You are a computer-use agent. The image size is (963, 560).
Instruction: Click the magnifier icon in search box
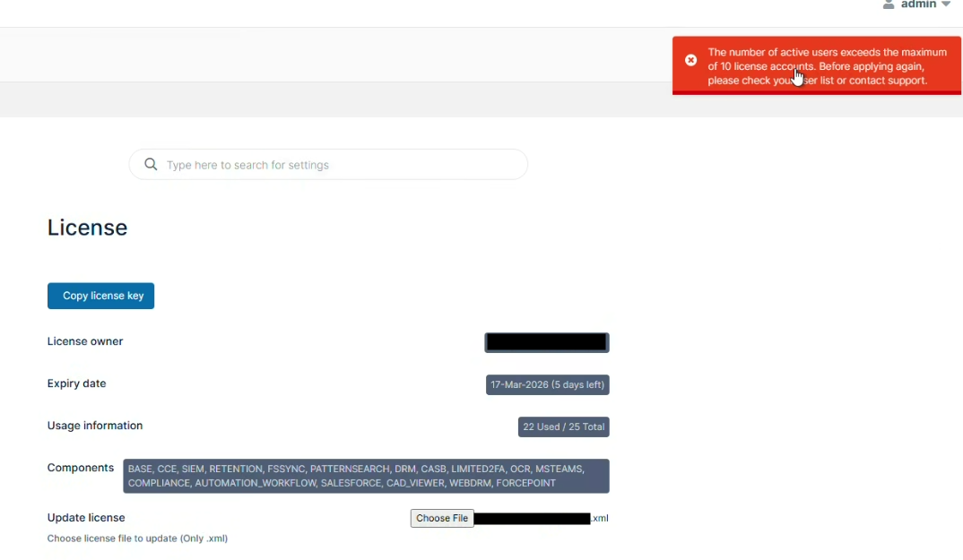coord(151,165)
